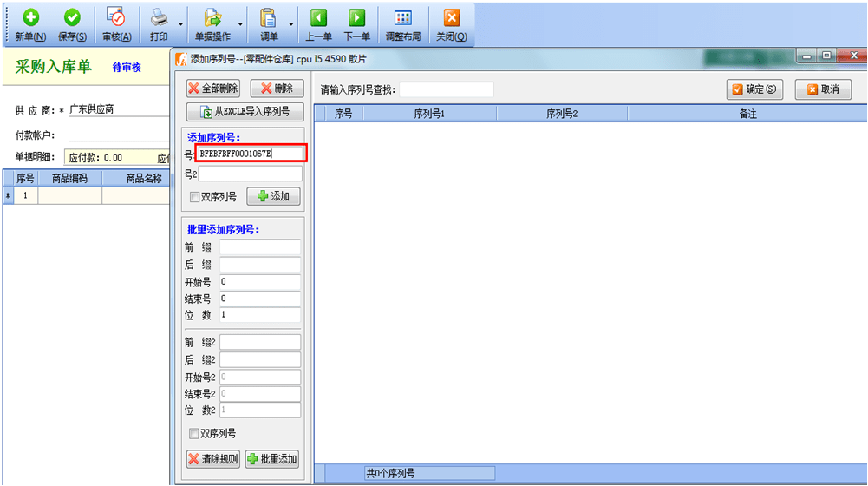The image size is (868, 486).
Task: Click the 后缀 suffix input field
Action: tap(260, 265)
